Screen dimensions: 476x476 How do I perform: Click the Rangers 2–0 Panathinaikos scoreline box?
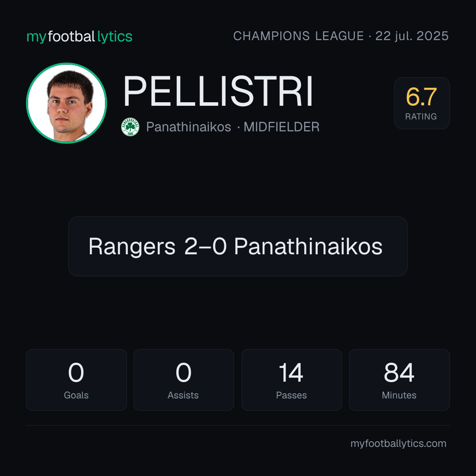click(x=238, y=246)
